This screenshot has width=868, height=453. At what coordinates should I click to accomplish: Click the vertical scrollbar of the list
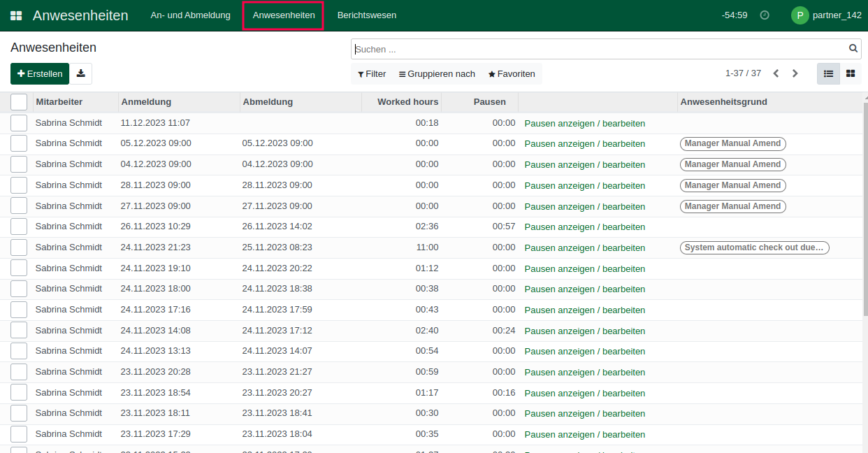point(865,210)
